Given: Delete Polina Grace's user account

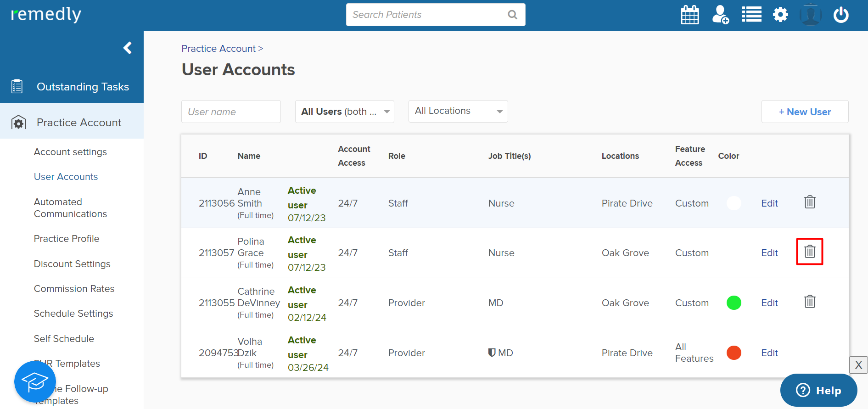Looking at the screenshot, I should (810, 252).
